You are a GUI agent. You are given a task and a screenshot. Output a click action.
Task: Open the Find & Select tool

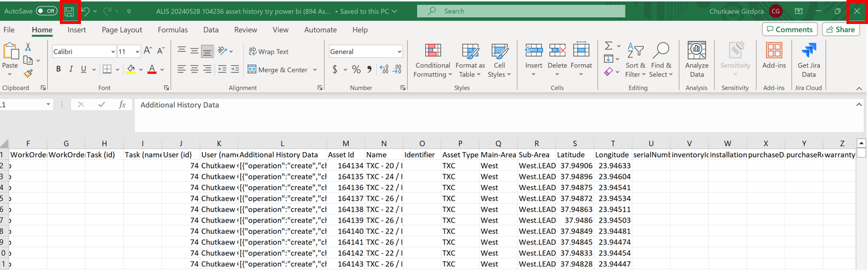661,60
